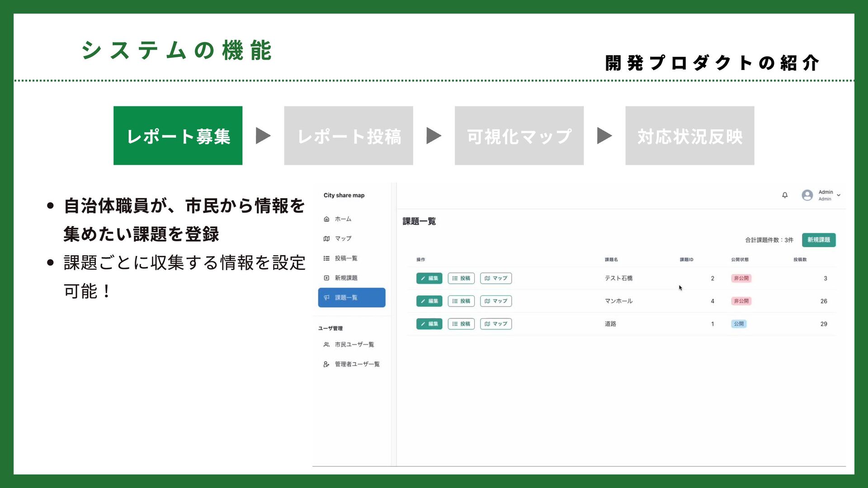Open 管理者ユーザー一覧 in the sidebar
The image size is (868, 488).
[357, 364]
